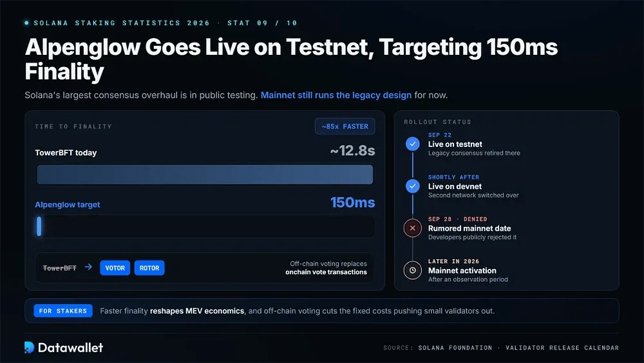Click the onchain vote transactions text
The width and height of the screenshot is (644, 363).
point(326,272)
